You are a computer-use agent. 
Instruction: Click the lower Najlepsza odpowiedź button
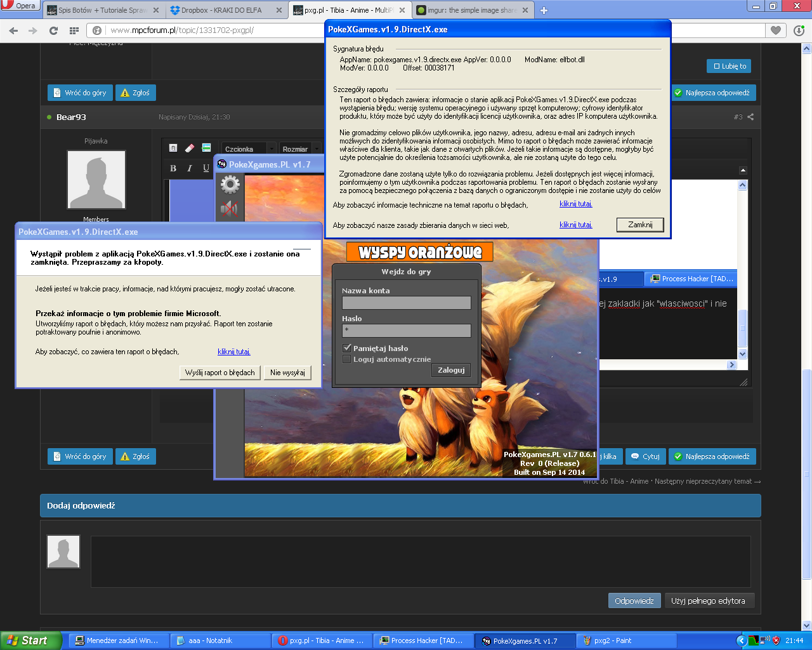pos(712,456)
